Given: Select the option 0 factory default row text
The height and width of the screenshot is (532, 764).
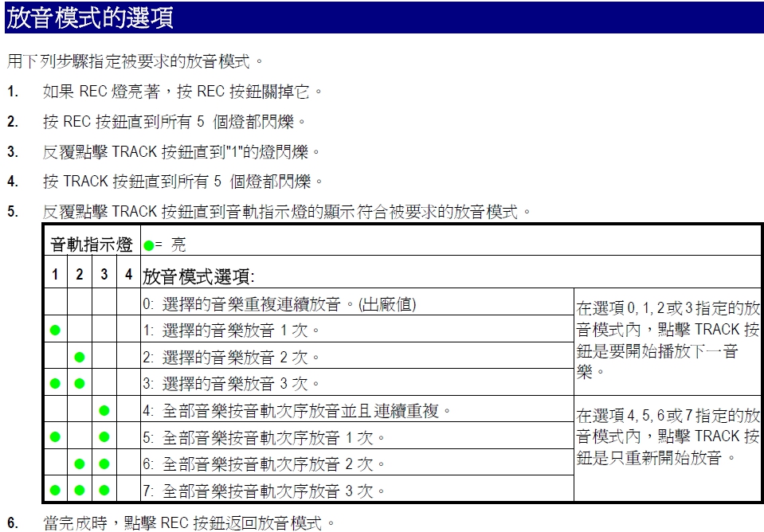Looking at the screenshot, I should [x=279, y=303].
